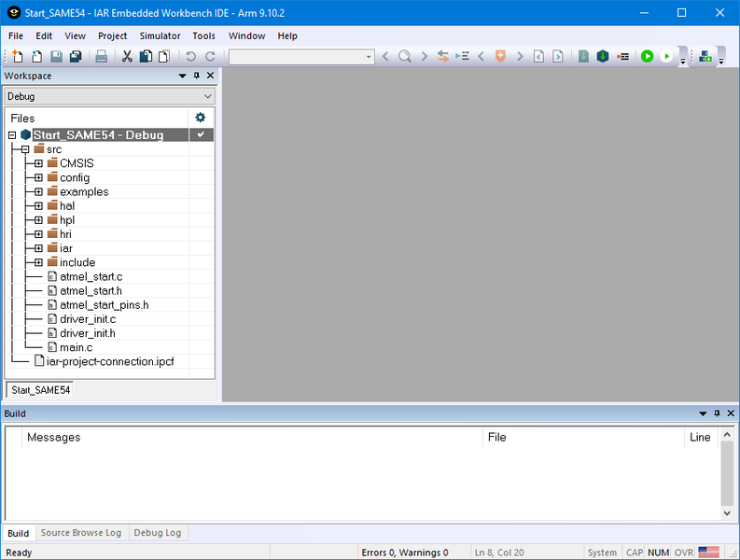Click the Find magnifier icon in toolbar
This screenshot has width=740, height=560.
click(x=405, y=57)
